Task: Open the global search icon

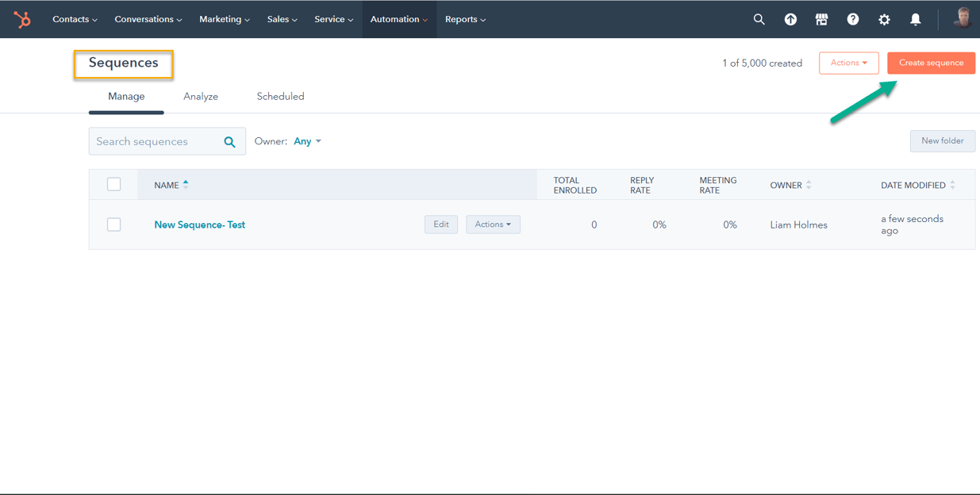Action: [x=759, y=19]
